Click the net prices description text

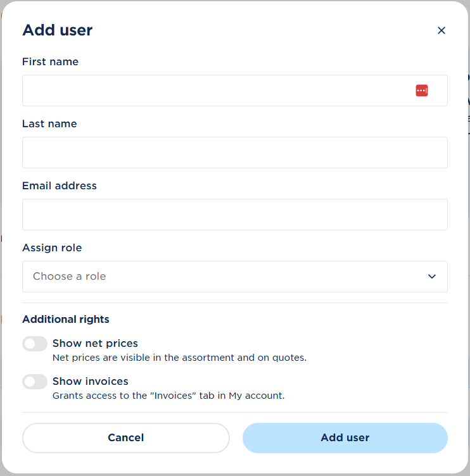click(179, 358)
